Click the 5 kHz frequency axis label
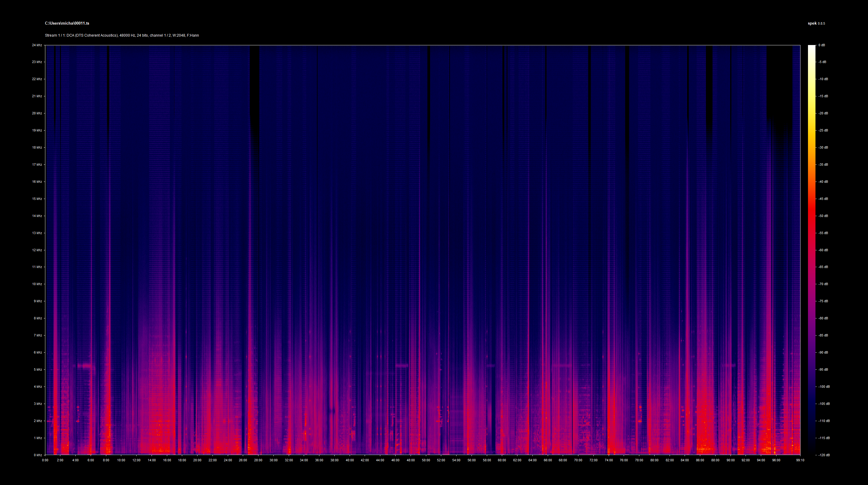 pos(38,370)
